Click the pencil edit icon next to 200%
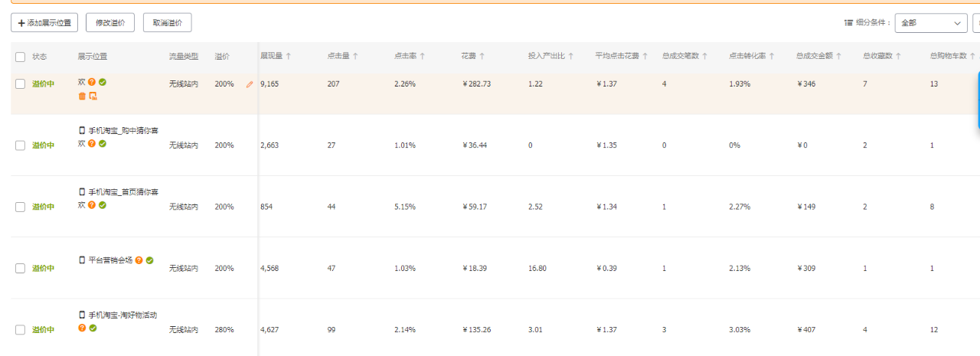Screen dimensions: 980x356 click(249, 84)
